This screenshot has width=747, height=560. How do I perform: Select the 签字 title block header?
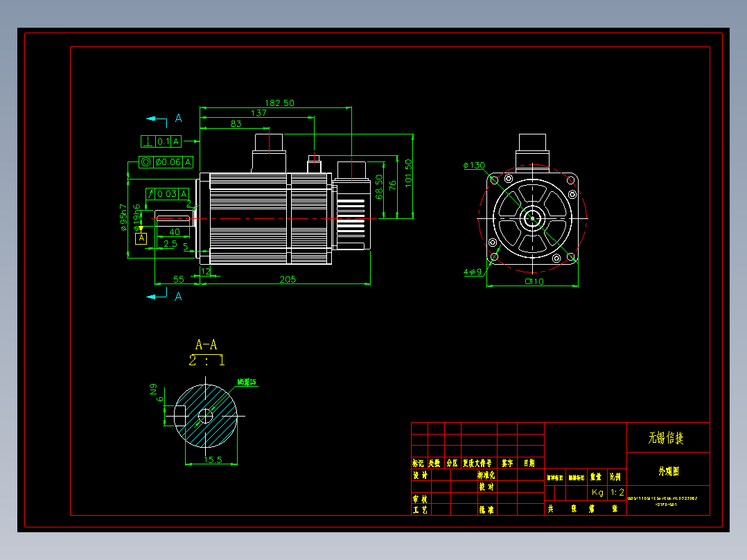[507, 463]
